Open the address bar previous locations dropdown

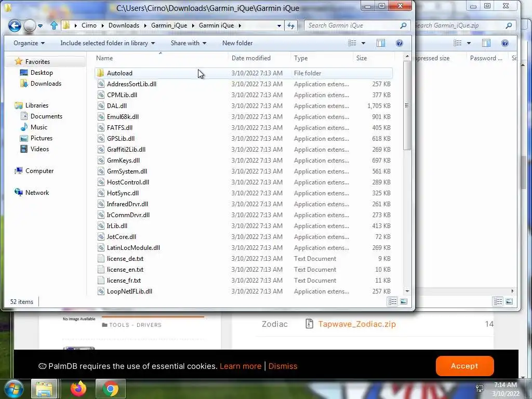(279, 26)
